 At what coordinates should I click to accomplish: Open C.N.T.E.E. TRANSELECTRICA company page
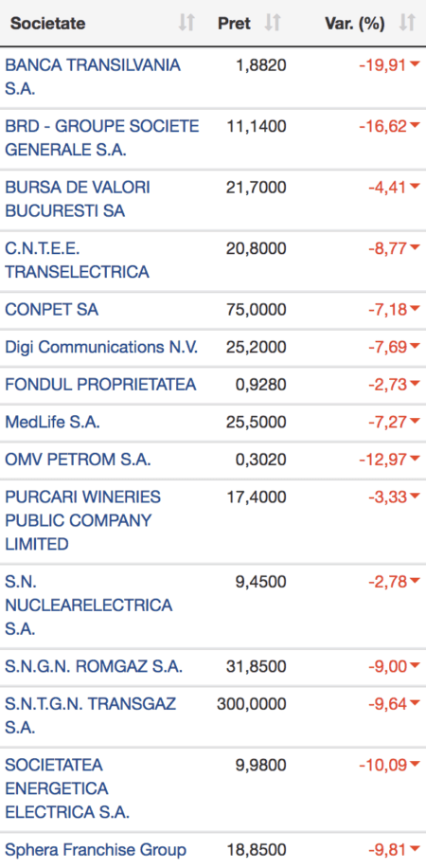[77, 260]
